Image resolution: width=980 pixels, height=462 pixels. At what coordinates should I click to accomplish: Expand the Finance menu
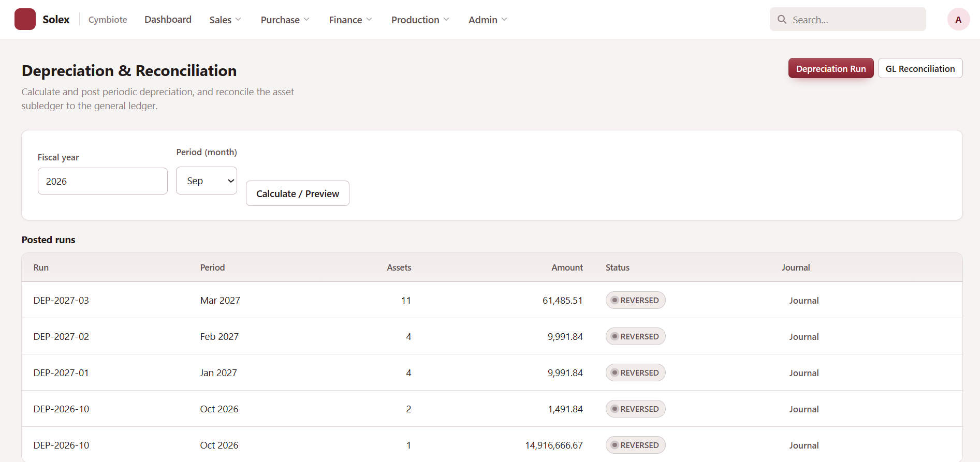coord(350,20)
